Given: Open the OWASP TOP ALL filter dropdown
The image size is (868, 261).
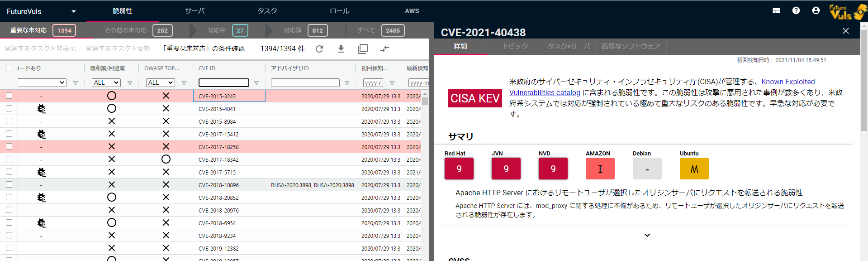Looking at the screenshot, I should pyautogui.click(x=161, y=82).
